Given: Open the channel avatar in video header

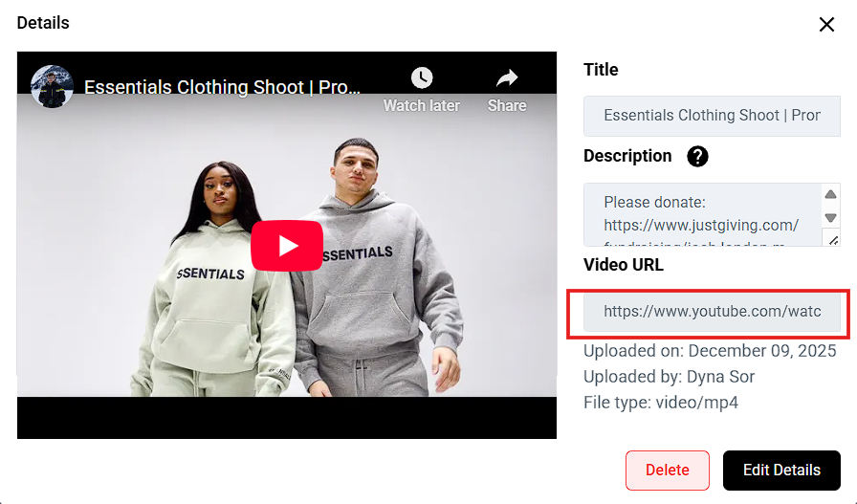Looking at the screenshot, I should click(x=52, y=87).
